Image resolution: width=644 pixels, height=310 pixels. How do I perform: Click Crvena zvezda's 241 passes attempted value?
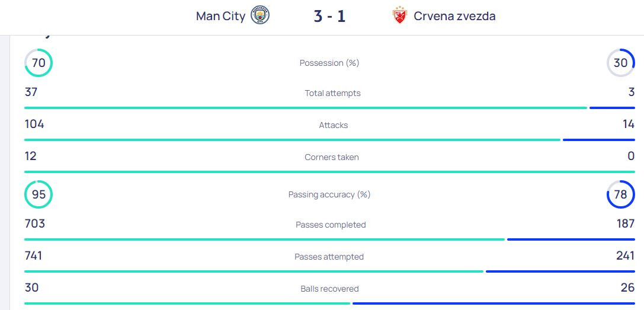coord(625,255)
